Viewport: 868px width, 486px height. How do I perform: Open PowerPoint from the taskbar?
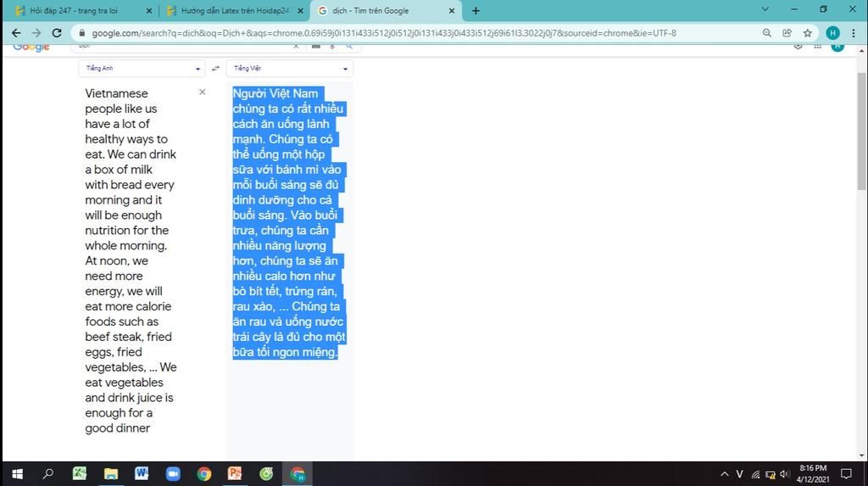point(236,474)
